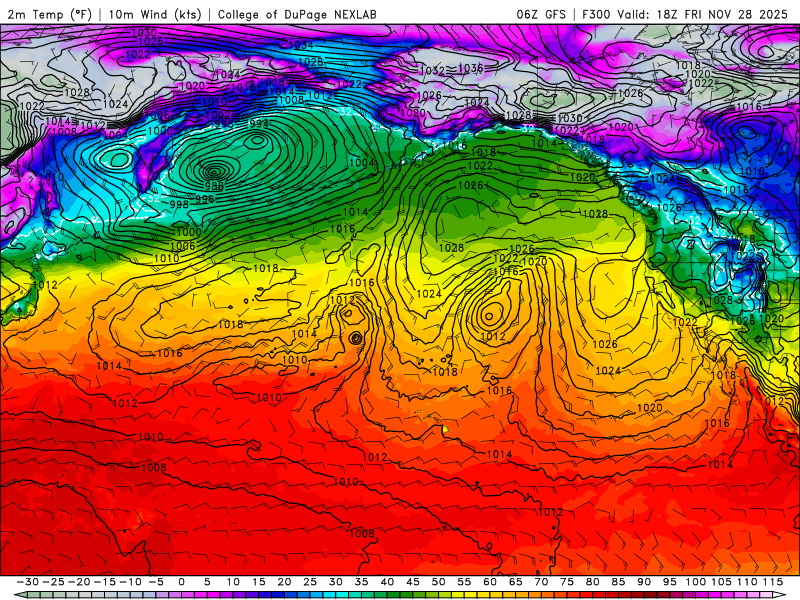Click the -10 value on temperature scale
The width and height of the screenshot is (800, 600).
click(130, 582)
